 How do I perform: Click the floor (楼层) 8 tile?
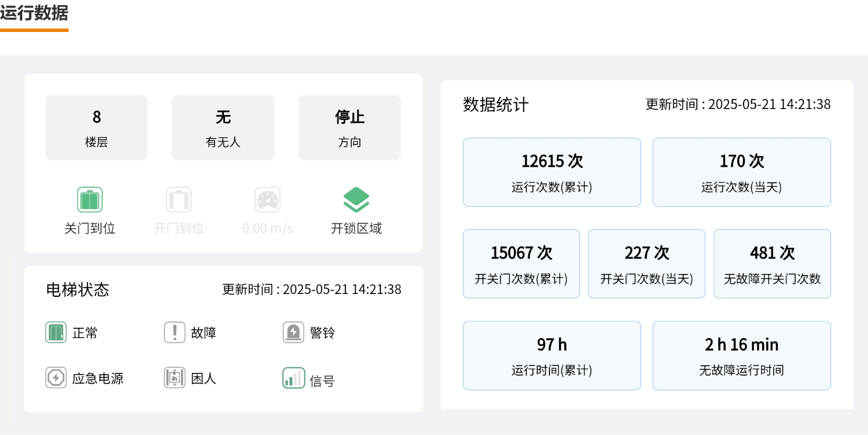pos(97,128)
